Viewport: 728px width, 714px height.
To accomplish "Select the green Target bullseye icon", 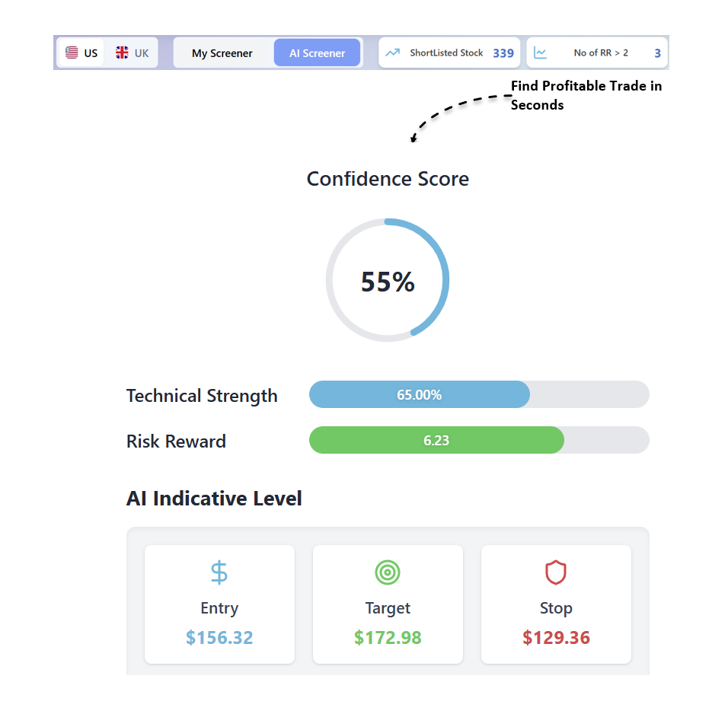I will (388, 572).
